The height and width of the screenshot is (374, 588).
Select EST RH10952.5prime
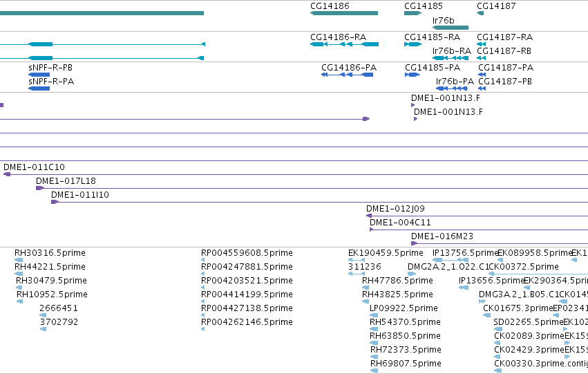[52, 294]
